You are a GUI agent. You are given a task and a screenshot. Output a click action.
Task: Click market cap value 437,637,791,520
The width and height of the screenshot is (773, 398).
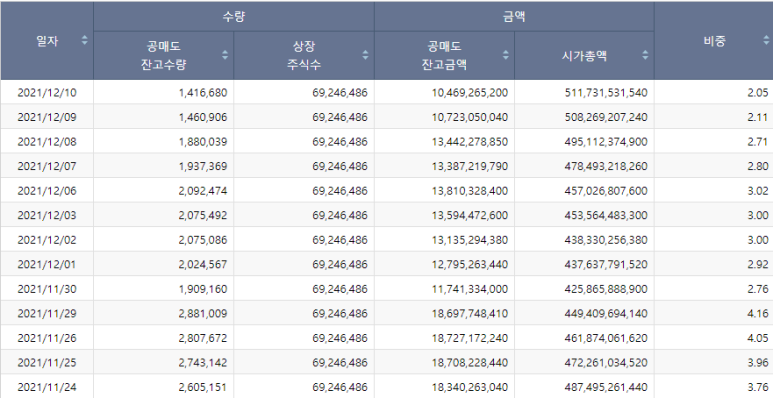[606, 264]
